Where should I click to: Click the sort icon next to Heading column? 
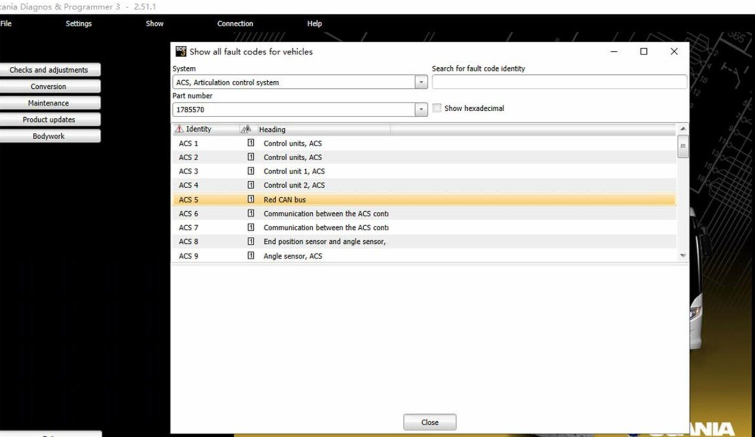point(246,129)
